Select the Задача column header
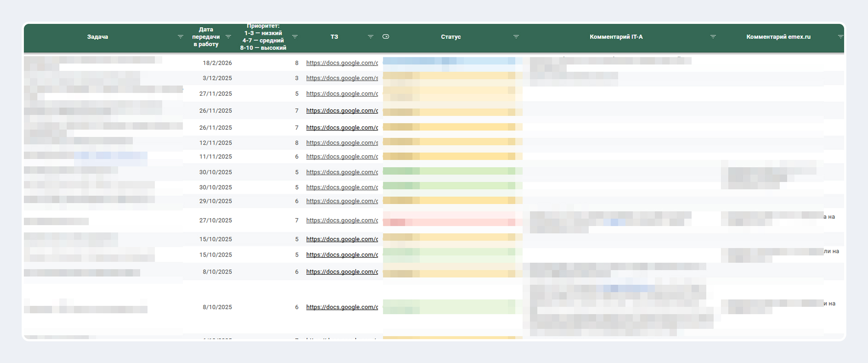This screenshot has height=363, width=868. tap(98, 37)
